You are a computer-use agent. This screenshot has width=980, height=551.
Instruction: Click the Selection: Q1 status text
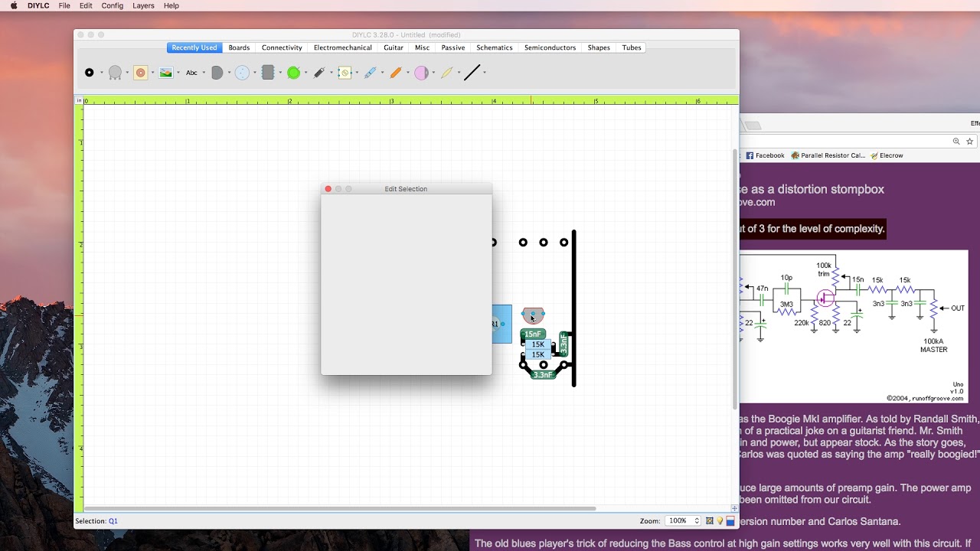[x=96, y=521]
